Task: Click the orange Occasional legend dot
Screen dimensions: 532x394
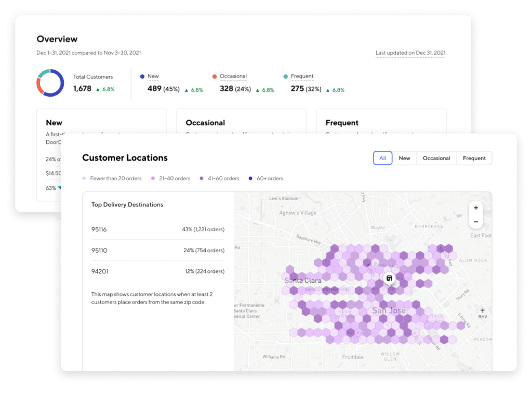Action: pyautogui.click(x=215, y=76)
